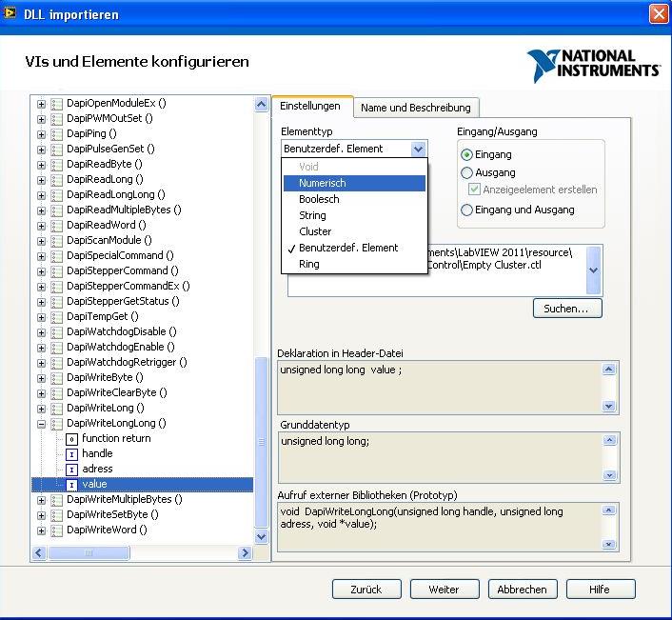The width and height of the screenshot is (672, 620).
Task: Click the Suchen... button
Action: 566,309
